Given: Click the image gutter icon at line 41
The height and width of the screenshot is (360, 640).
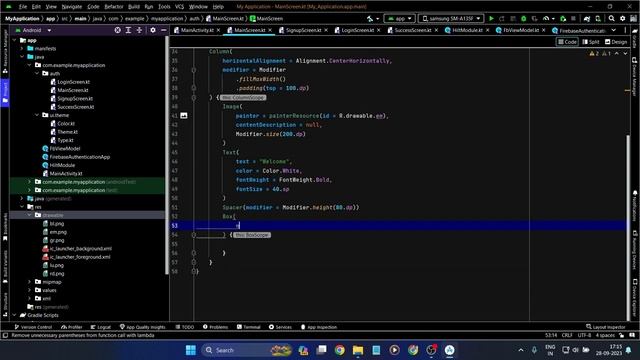Looking at the screenshot, I should [x=184, y=116].
